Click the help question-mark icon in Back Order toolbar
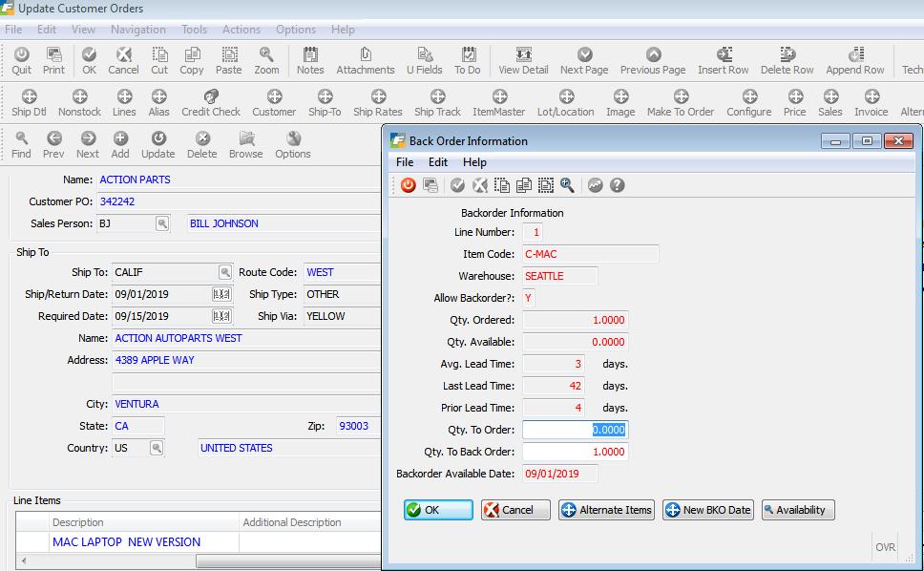924x571 pixels. click(x=617, y=185)
